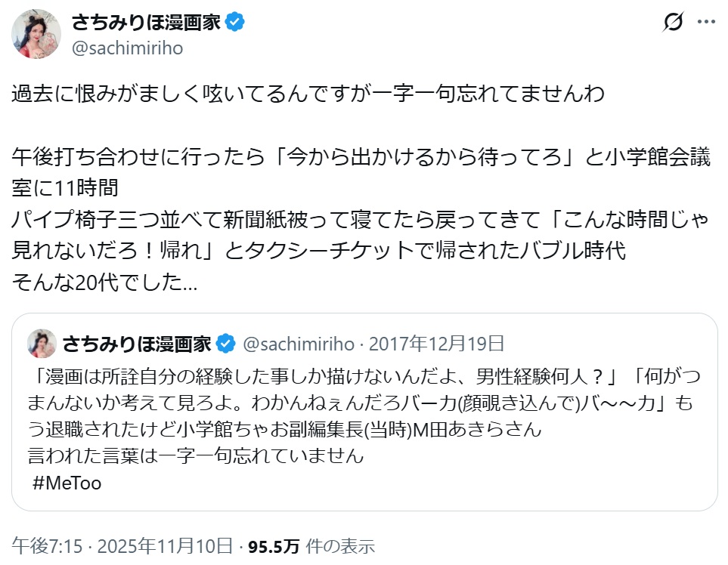Click the author name inside the quoted post
The image size is (728, 565).
pyautogui.click(x=138, y=344)
